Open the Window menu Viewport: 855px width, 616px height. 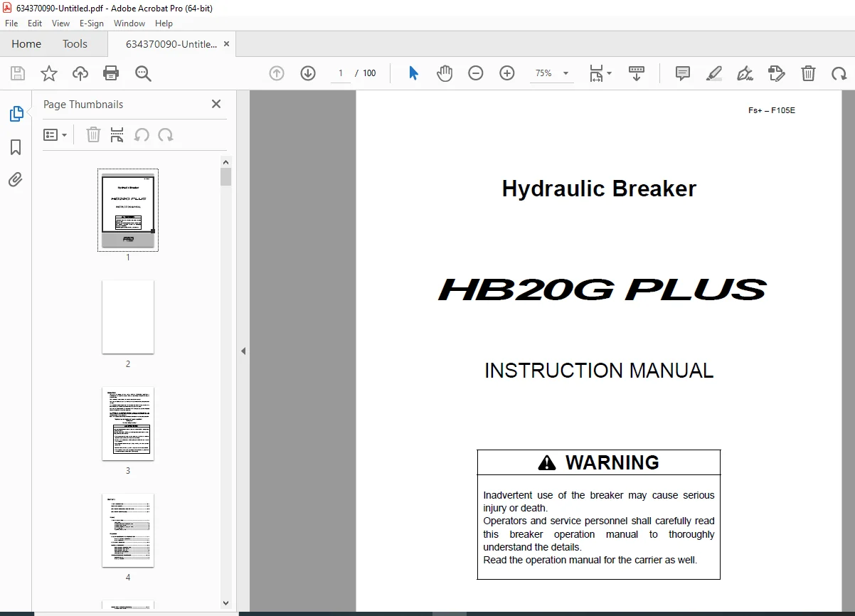(129, 23)
